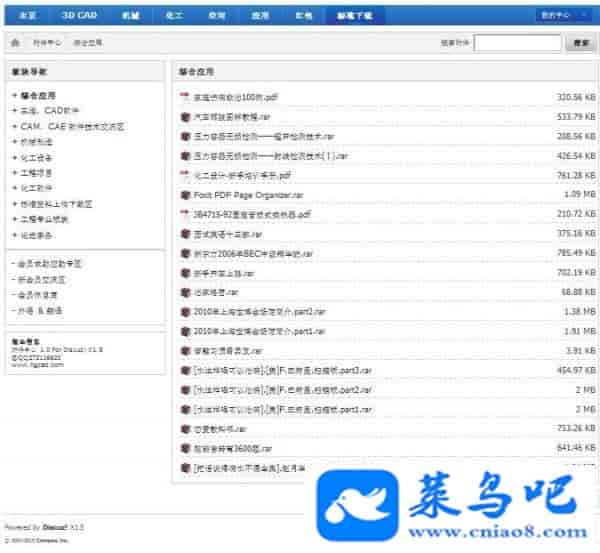The image size is (600, 553).
Task: Open the sidebar item ending in CAD软件
Action: [50, 111]
